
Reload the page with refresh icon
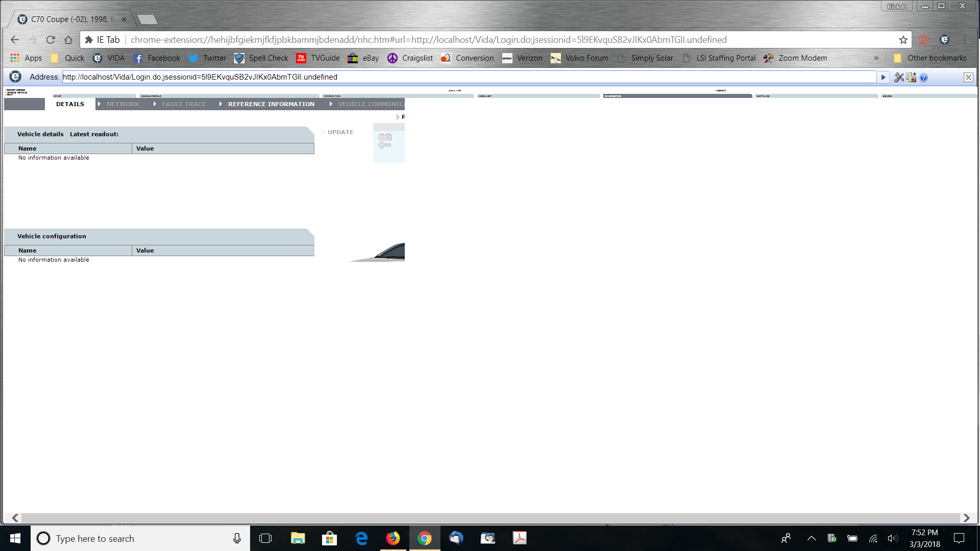click(x=51, y=40)
